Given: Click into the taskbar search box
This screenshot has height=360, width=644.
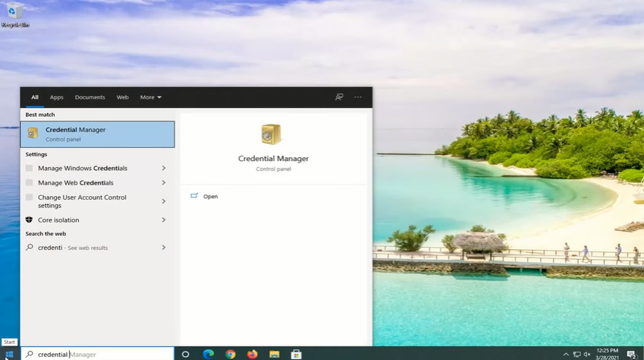Looking at the screenshot, I should point(97,354).
